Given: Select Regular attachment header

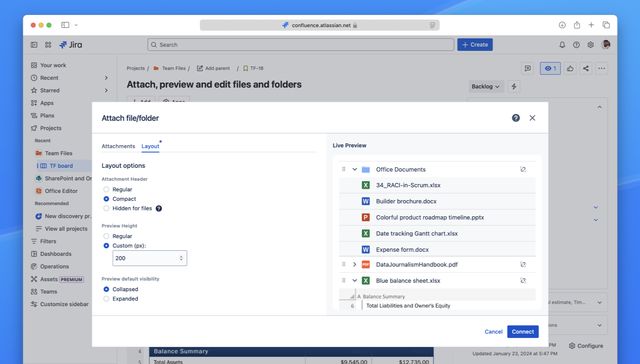Looking at the screenshot, I should tap(106, 189).
